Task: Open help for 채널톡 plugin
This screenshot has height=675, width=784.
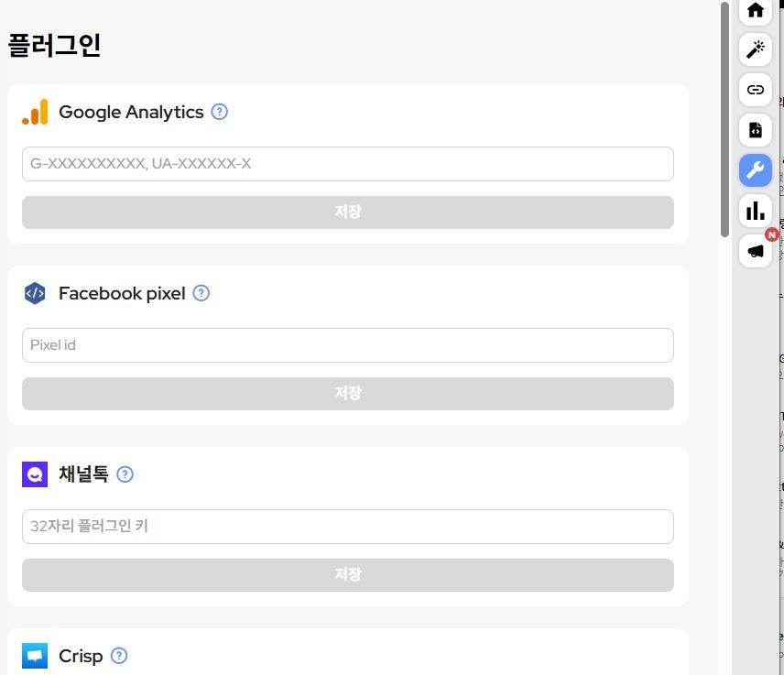Action: [125, 474]
